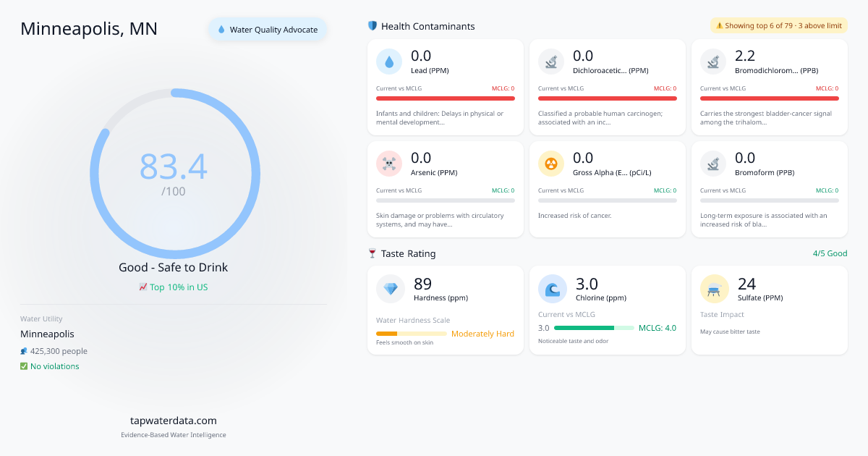Open the tapwaterdata.com link
The width and height of the screenshot is (868, 456).
point(174,421)
